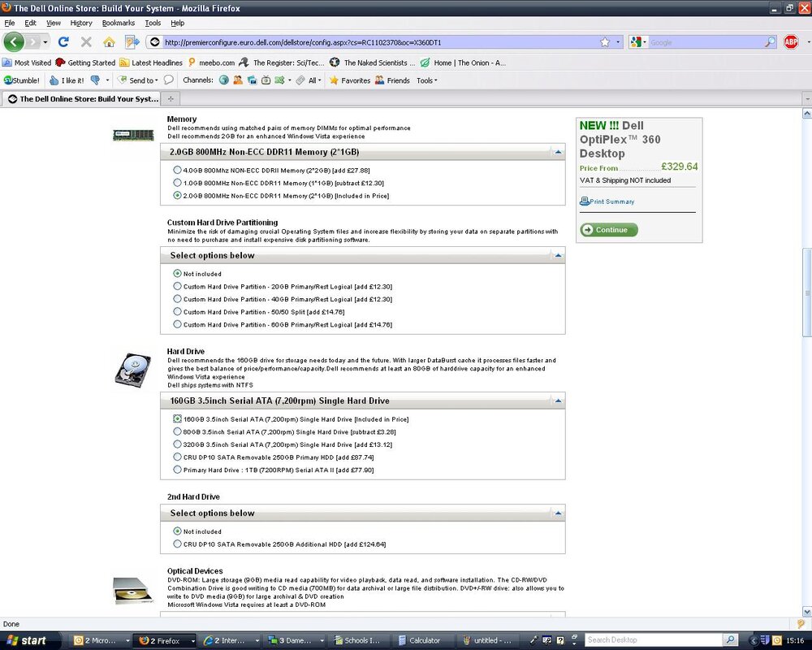812x650 pixels.
Task: Open the All channels dropdown
Action: click(314, 80)
